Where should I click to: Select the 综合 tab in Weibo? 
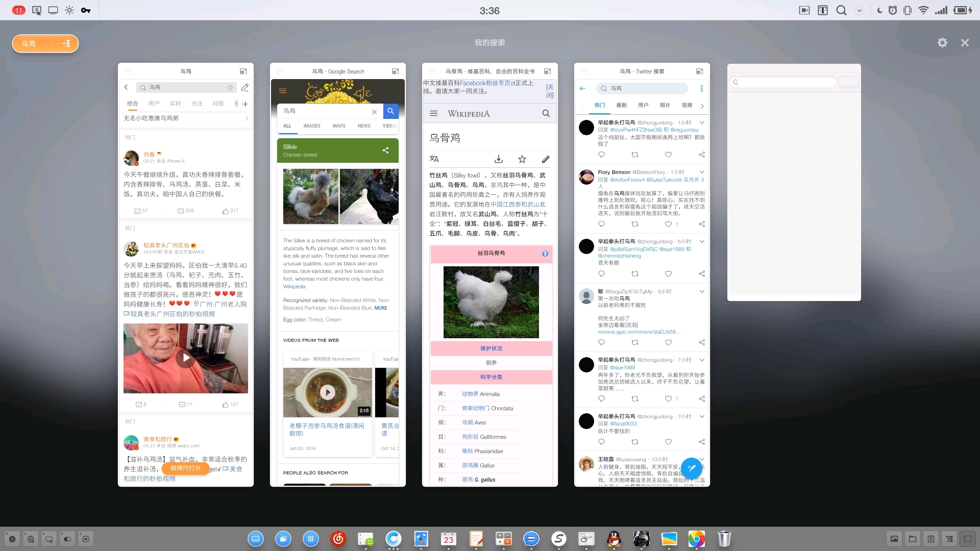[133, 104]
